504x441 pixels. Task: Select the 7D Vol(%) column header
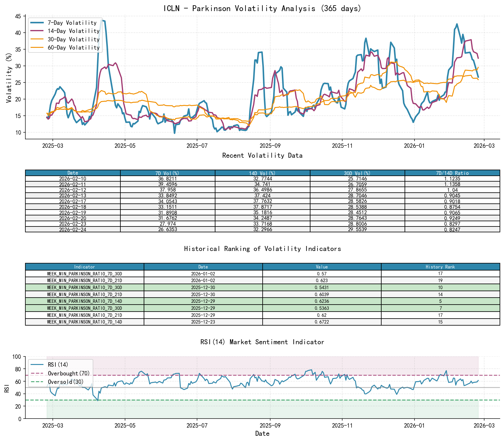(x=167, y=173)
